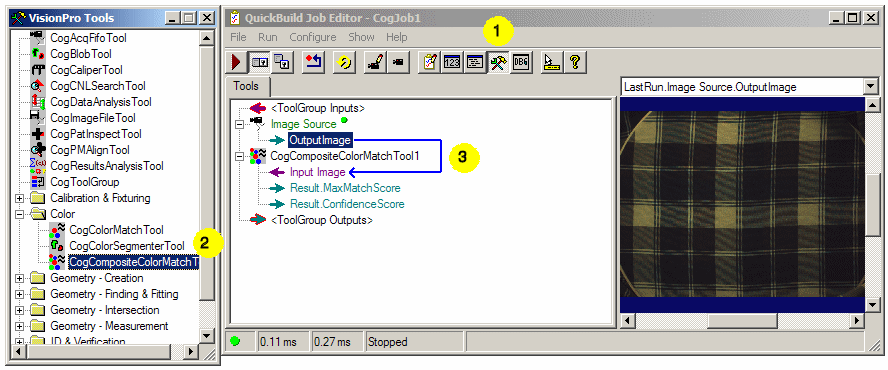Select CogToolGroup in the tools list
Viewport: 888px width, 370px height.
[84, 182]
